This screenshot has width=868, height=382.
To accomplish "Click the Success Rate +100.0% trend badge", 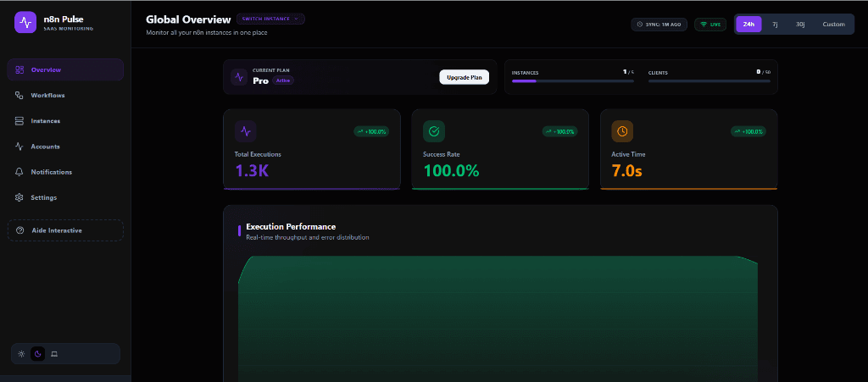I will pos(559,131).
